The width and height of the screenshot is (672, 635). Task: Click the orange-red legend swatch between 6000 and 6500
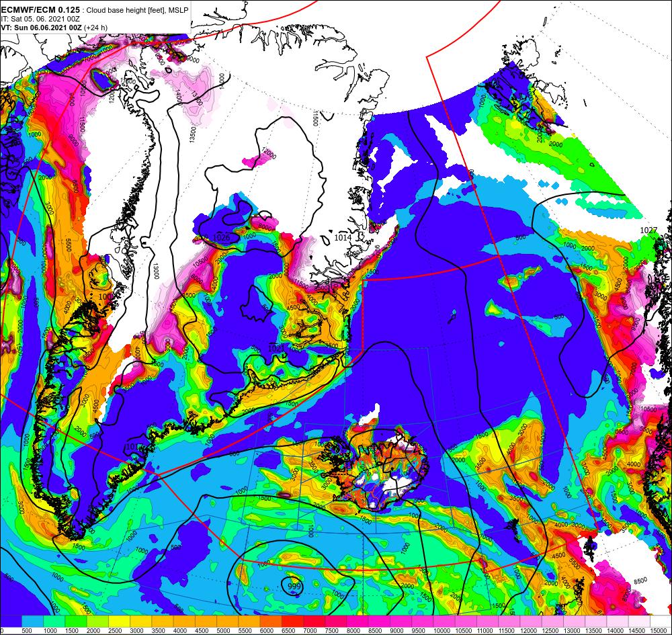271,621
